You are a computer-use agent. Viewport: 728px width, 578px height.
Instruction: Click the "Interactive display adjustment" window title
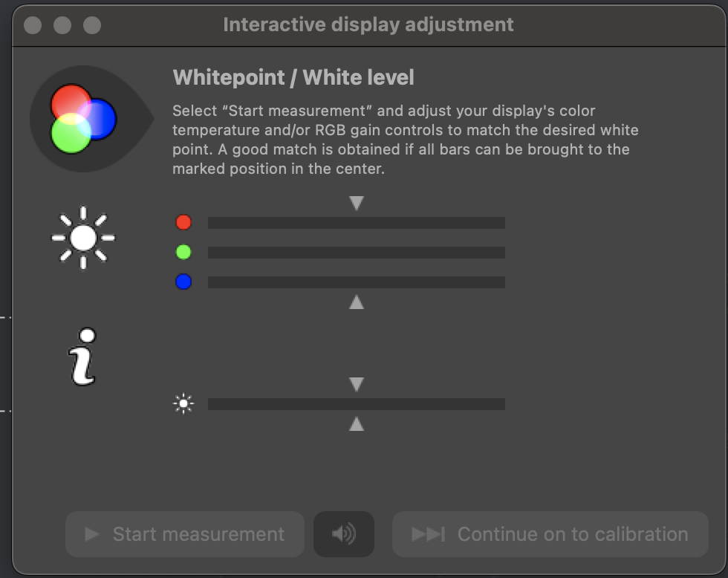click(368, 25)
